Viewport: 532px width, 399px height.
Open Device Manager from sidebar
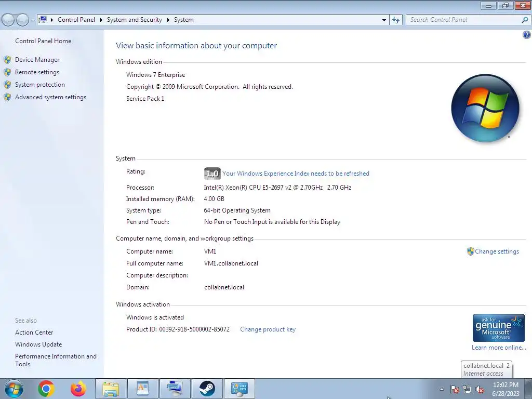pyautogui.click(x=37, y=60)
